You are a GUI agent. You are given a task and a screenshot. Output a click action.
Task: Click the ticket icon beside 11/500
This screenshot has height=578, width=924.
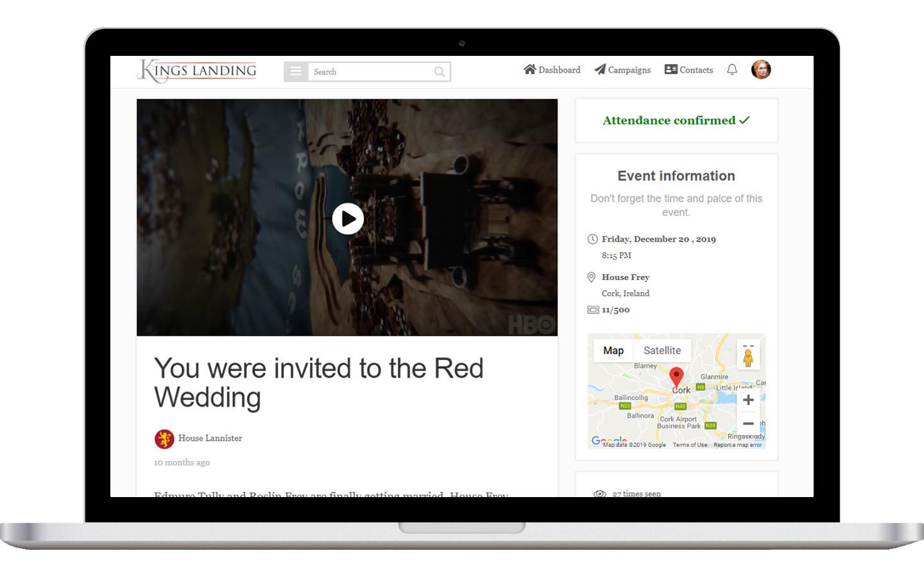pyautogui.click(x=593, y=310)
